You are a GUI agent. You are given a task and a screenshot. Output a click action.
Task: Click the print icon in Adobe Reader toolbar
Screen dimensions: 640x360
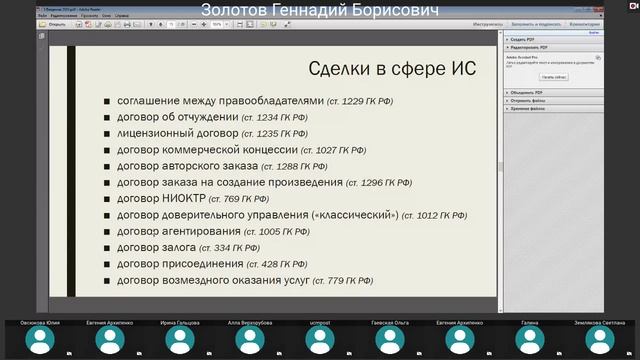pyautogui.click(x=127, y=24)
